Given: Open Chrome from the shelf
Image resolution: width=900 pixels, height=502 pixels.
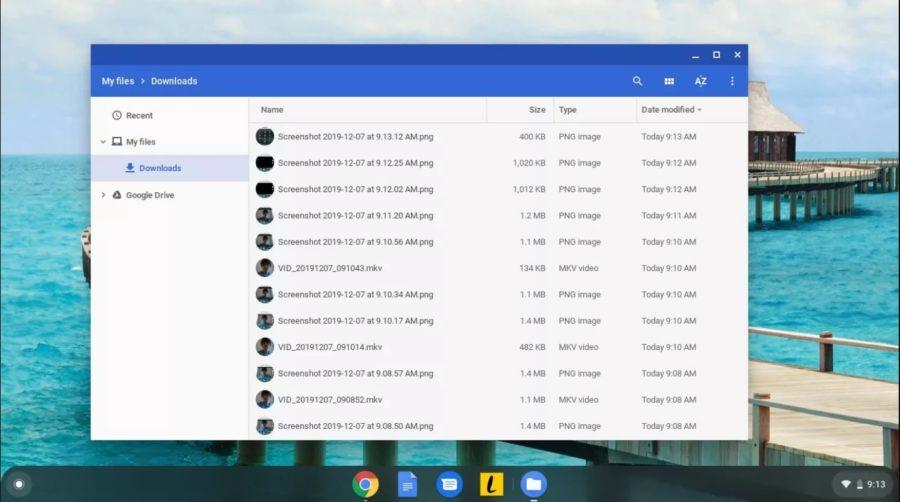Looking at the screenshot, I should pos(366,484).
